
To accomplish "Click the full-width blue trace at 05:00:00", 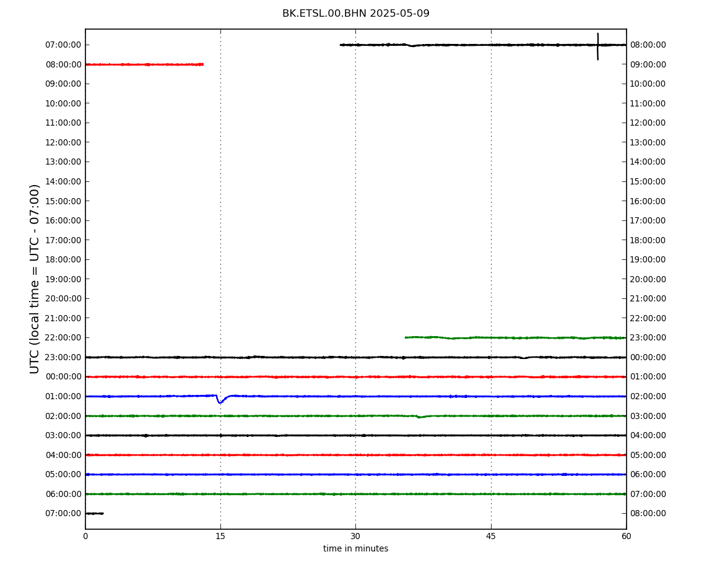I will (x=355, y=475).
